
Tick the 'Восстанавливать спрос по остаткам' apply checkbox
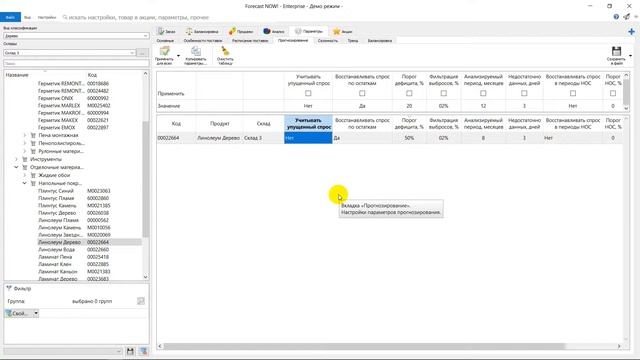coord(362,93)
